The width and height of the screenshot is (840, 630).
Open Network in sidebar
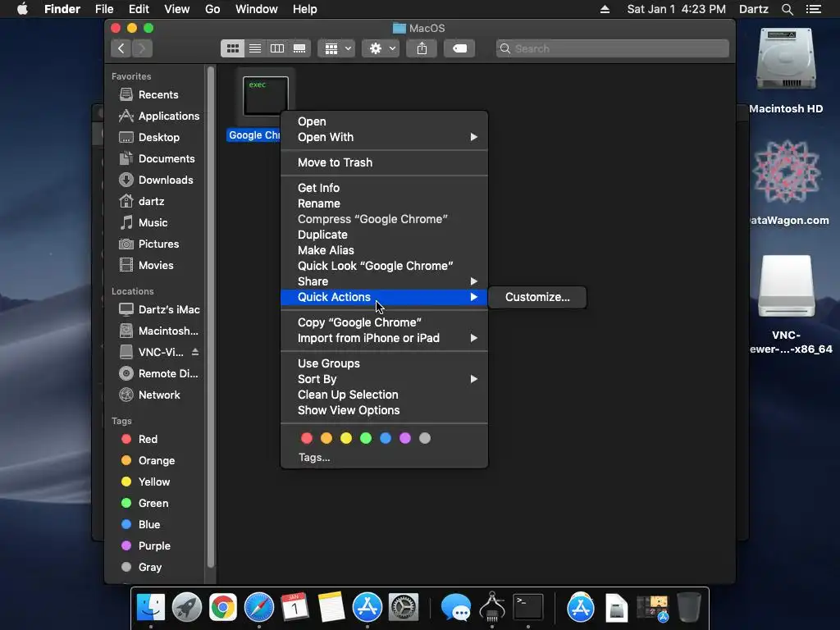[149, 395]
